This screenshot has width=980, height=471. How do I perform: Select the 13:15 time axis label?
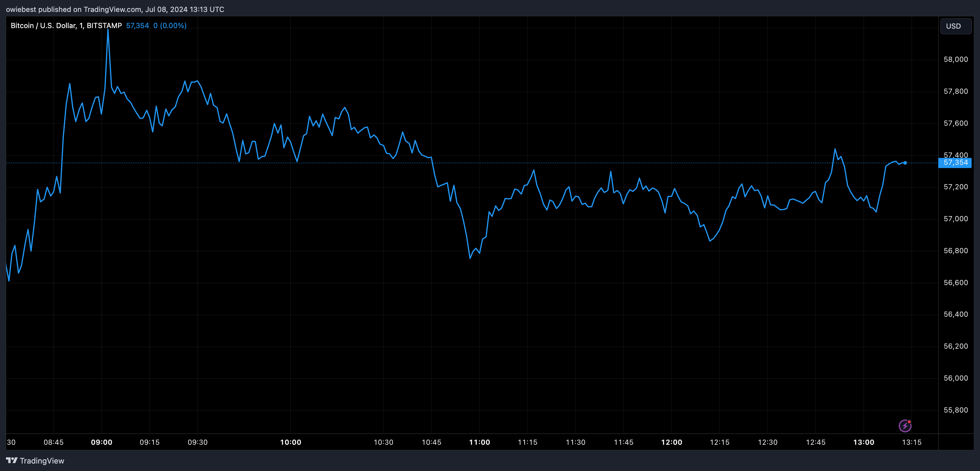tap(911, 442)
